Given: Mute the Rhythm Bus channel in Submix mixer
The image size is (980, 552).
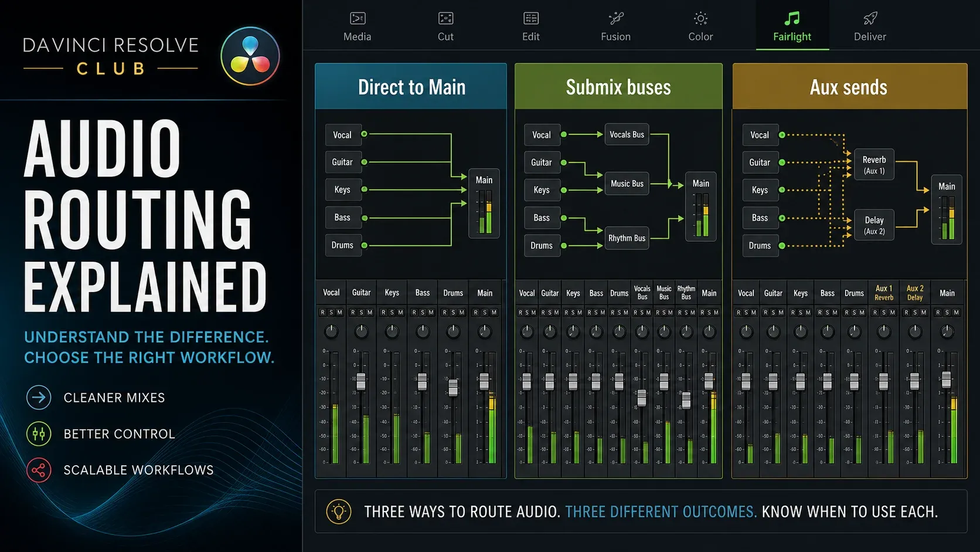Looking at the screenshot, I should (x=693, y=313).
